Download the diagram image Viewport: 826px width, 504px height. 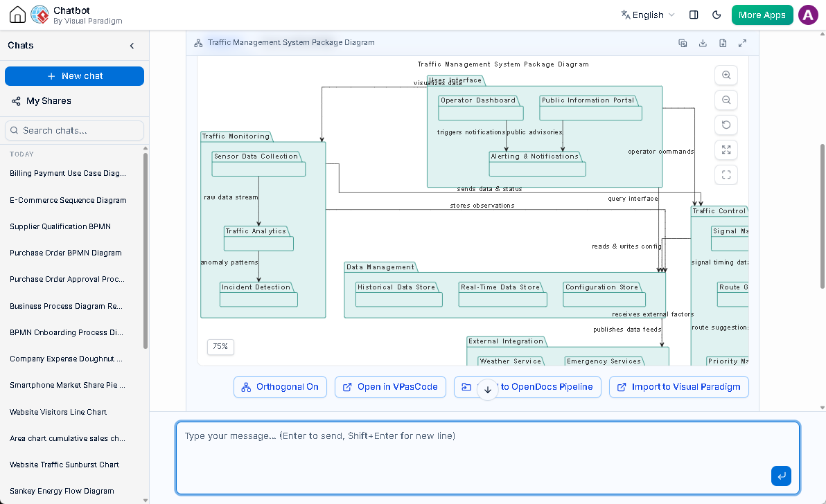(x=703, y=43)
